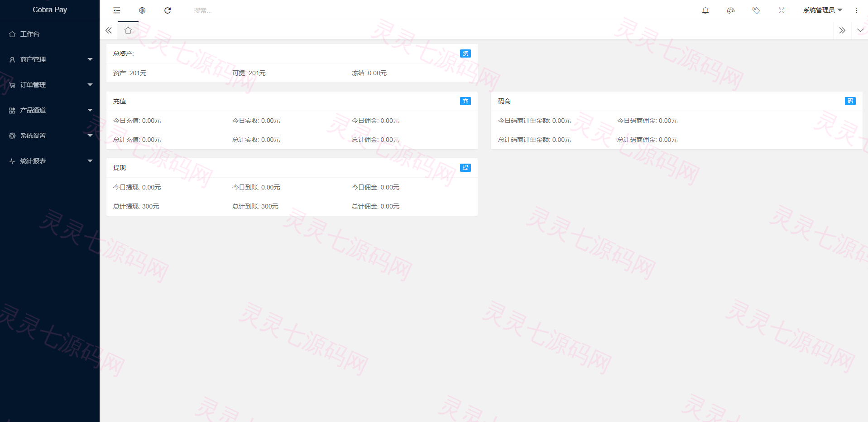Toggle fullscreen icon
Viewport: 868px width, 422px height.
[x=782, y=10]
